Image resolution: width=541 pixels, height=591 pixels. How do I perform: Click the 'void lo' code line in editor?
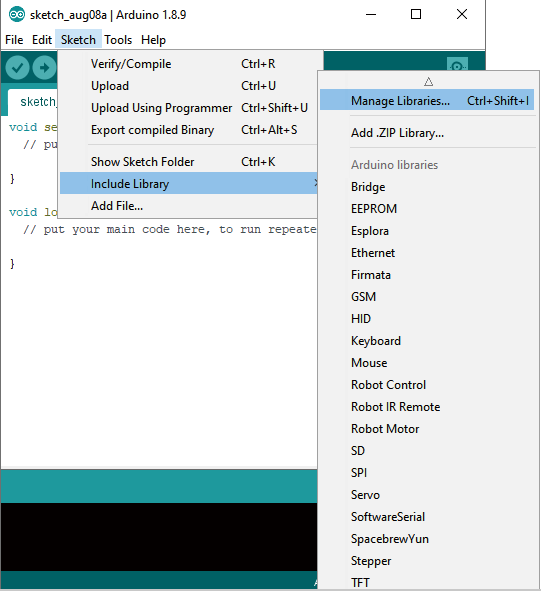33,212
